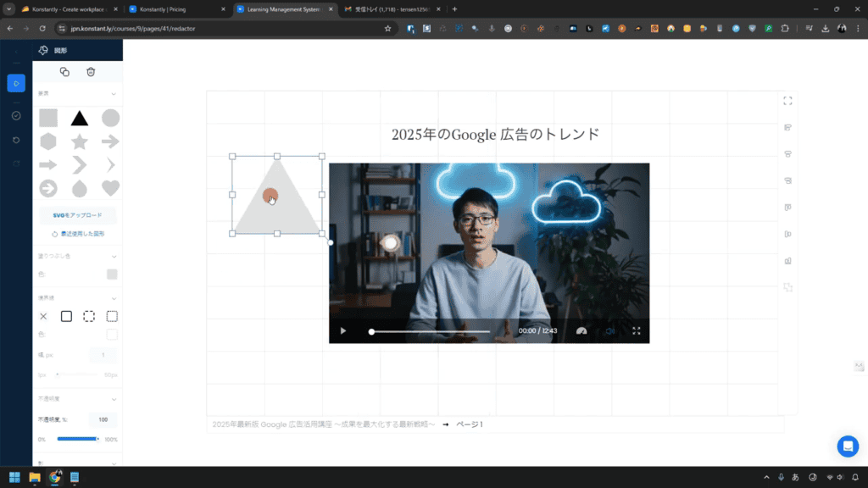Click the align horizontal center icon
The image size is (868, 488).
(x=787, y=154)
